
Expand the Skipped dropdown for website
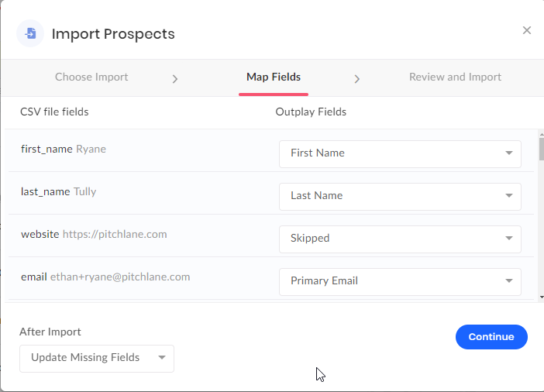click(x=400, y=239)
